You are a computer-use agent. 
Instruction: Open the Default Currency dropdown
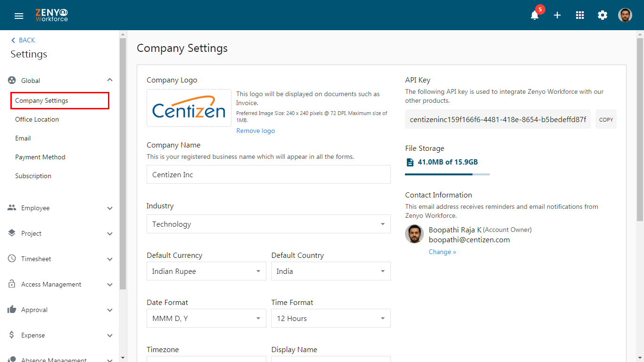206,271
